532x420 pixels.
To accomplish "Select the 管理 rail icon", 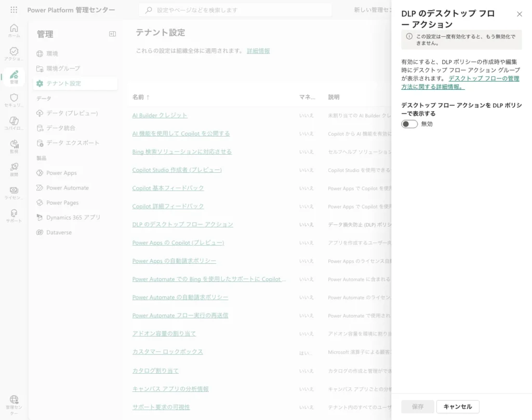I will coord(14,77).
